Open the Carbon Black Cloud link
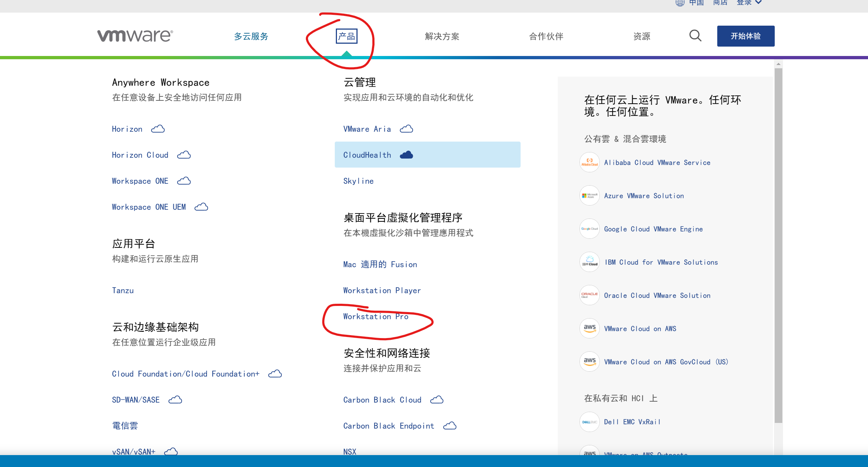The width and height of the screenshot is (868, 467). pyautogui.click(x=382, y=400)
